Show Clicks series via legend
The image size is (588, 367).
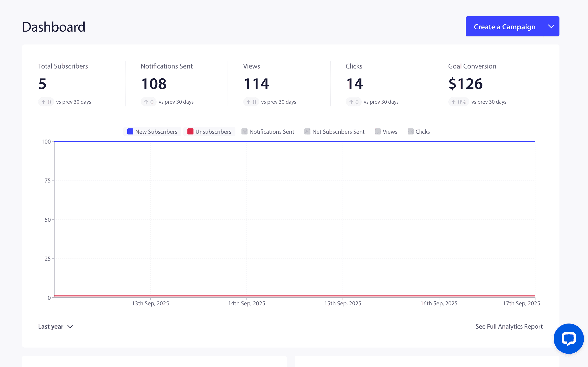tap(422, 132)
